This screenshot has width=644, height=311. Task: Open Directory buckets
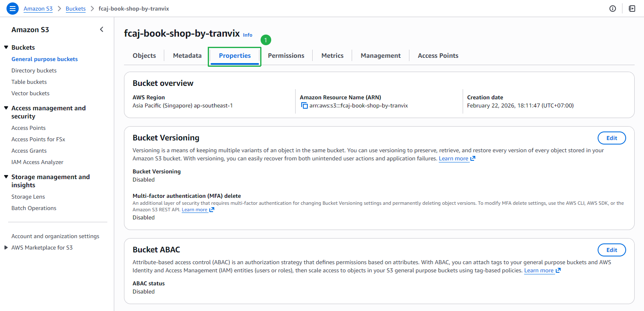pyautogui.click(x=34, y=70)
